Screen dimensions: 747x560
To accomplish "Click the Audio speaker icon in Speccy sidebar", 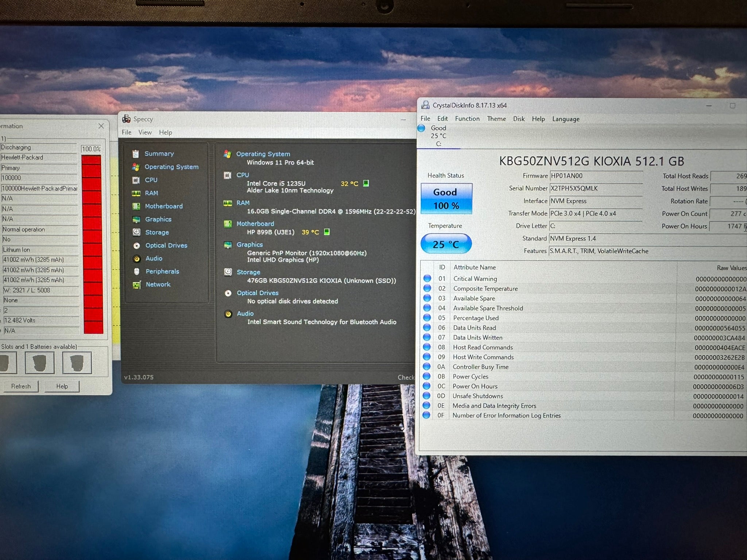I will point(137,258).
